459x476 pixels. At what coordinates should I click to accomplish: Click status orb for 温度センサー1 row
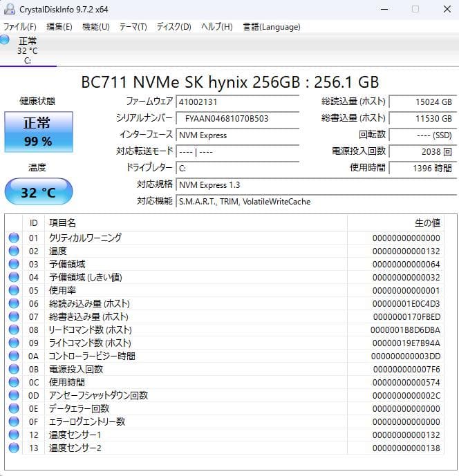pos(14,435)
